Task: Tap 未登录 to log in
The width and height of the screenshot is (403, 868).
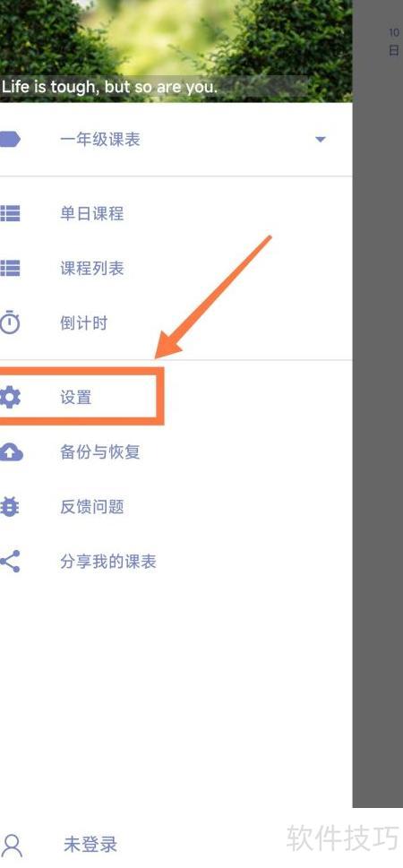Action: pyautogui.click(x=90, y=845)
